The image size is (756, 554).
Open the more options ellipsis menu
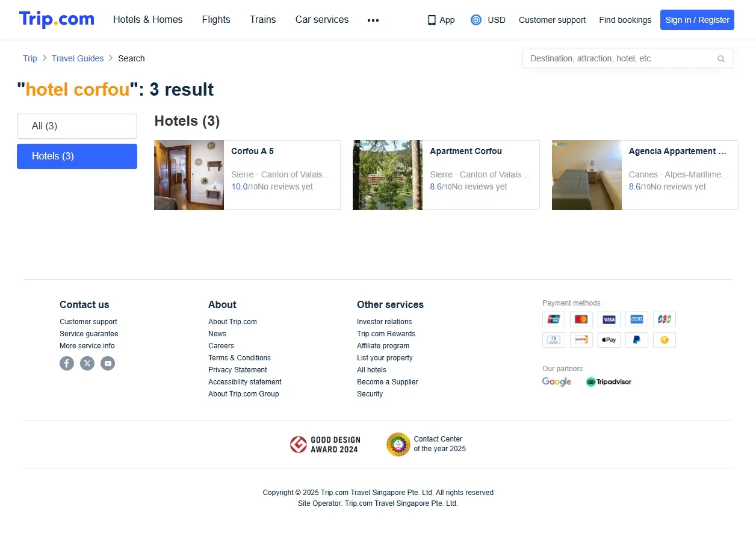click(x=373, y=20)
